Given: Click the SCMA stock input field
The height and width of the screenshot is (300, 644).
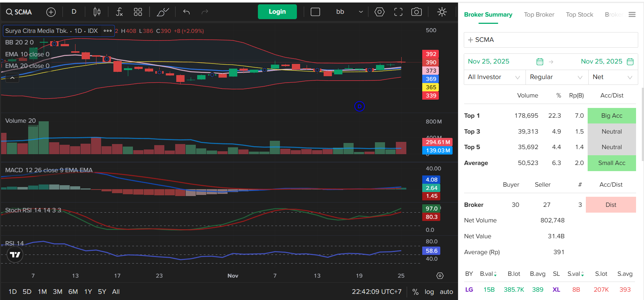Looking at the screenshot, I should [x=551, y=40].
